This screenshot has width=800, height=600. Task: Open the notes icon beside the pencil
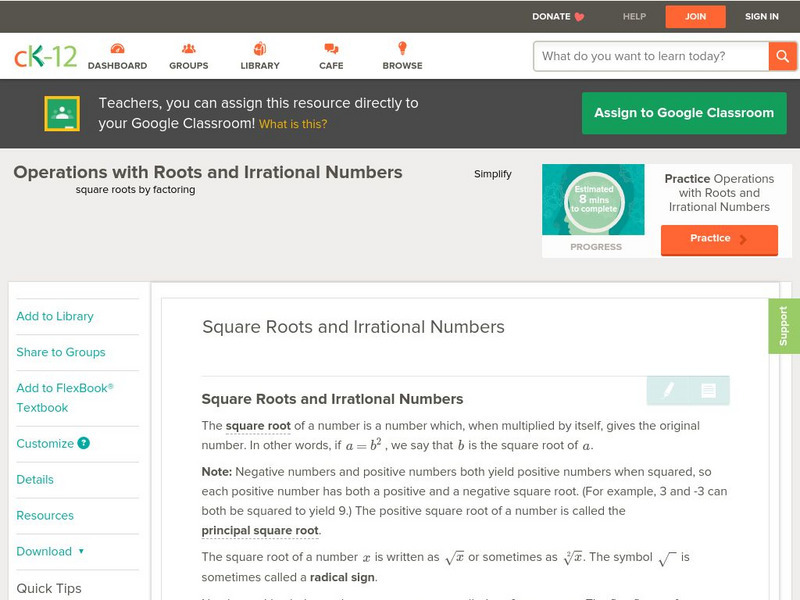pos(708,390)
